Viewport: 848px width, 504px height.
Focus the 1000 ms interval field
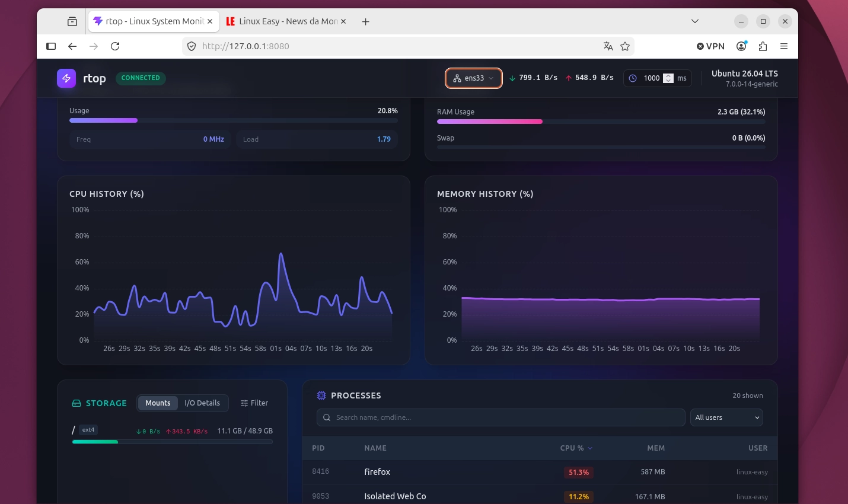pos(652,78)
